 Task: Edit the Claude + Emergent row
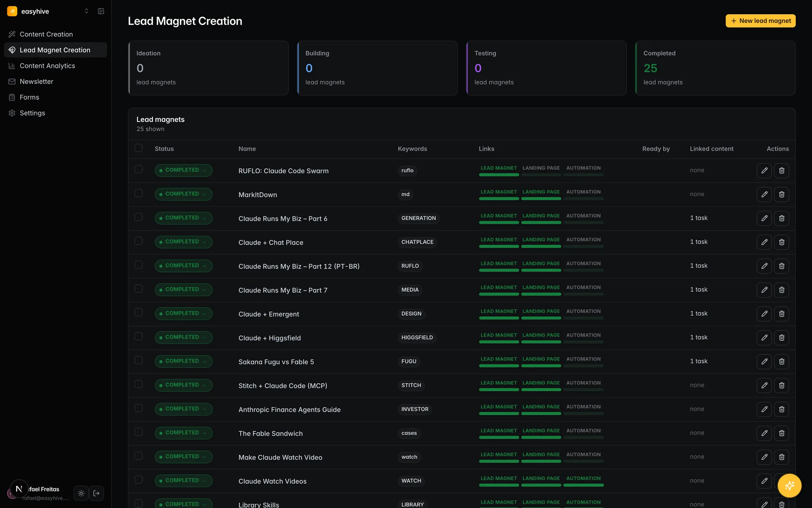(764, 314)
